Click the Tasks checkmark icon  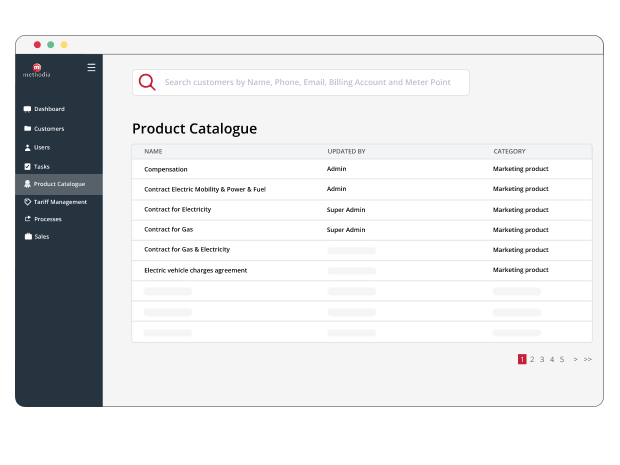[27, 166]
